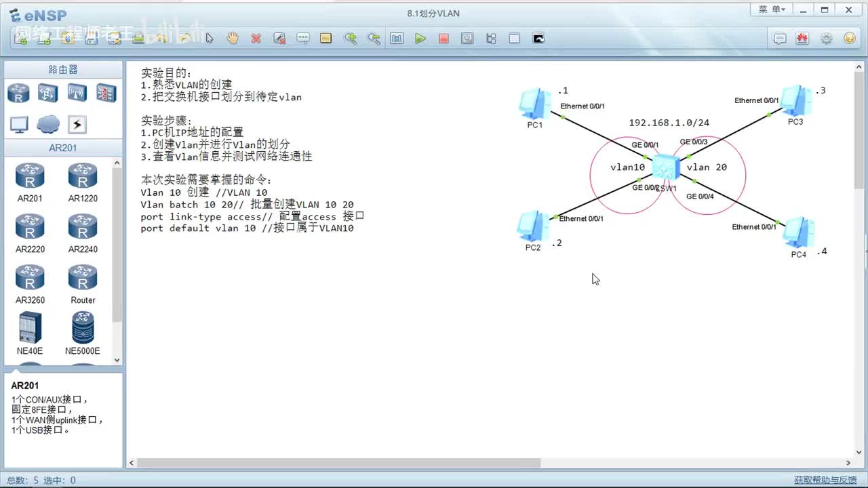Choose the broom clear-all tool
Image resolution: width=868 pixels, height=488 pixels.
(x=279, y=39)
